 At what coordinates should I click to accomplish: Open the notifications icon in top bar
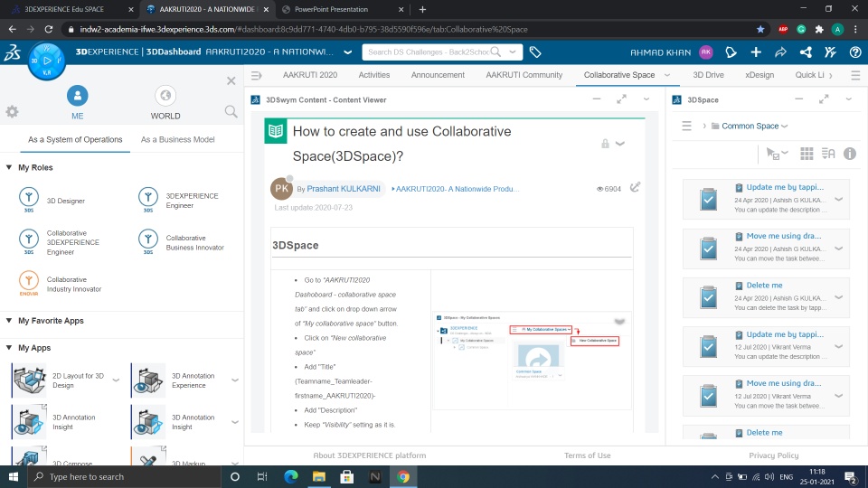(x=731, y=52)
